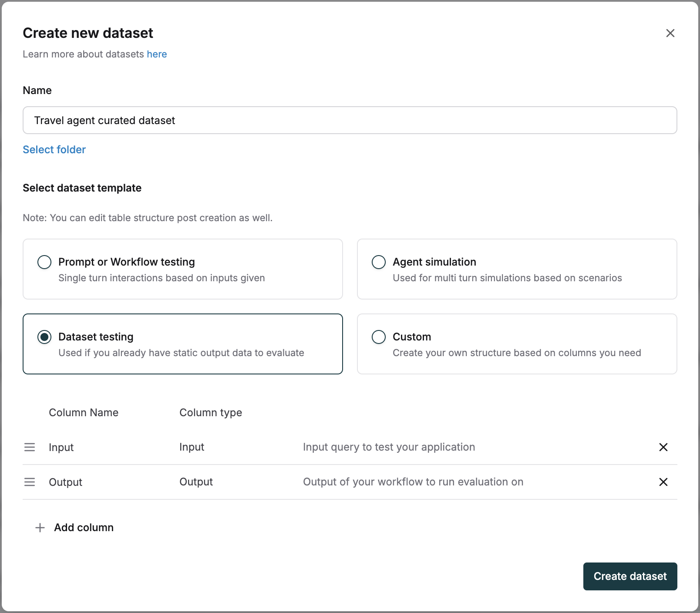Close the Create new dataset dialog
700x613 pixels.
tap(670, 33)
